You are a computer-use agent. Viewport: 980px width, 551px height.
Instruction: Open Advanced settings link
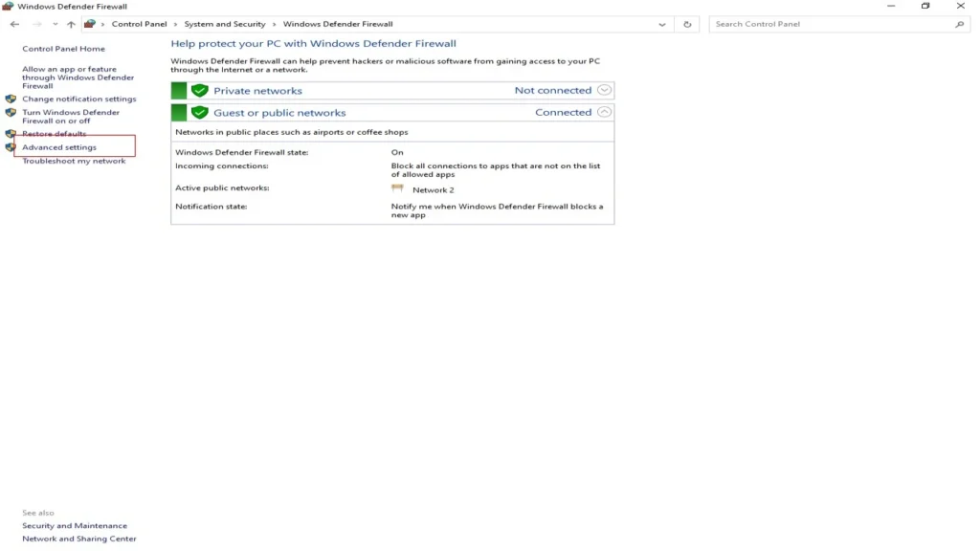tap(59, 146)
